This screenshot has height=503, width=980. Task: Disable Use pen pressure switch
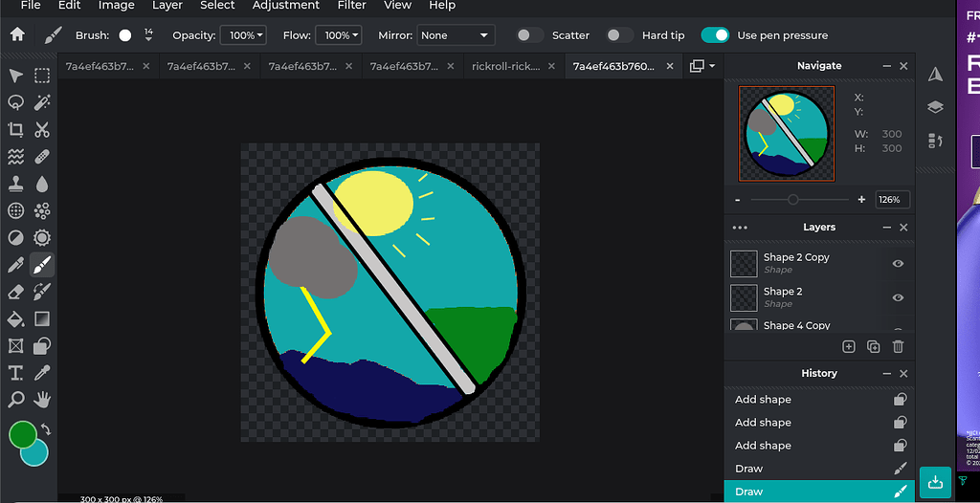(715, 35)
